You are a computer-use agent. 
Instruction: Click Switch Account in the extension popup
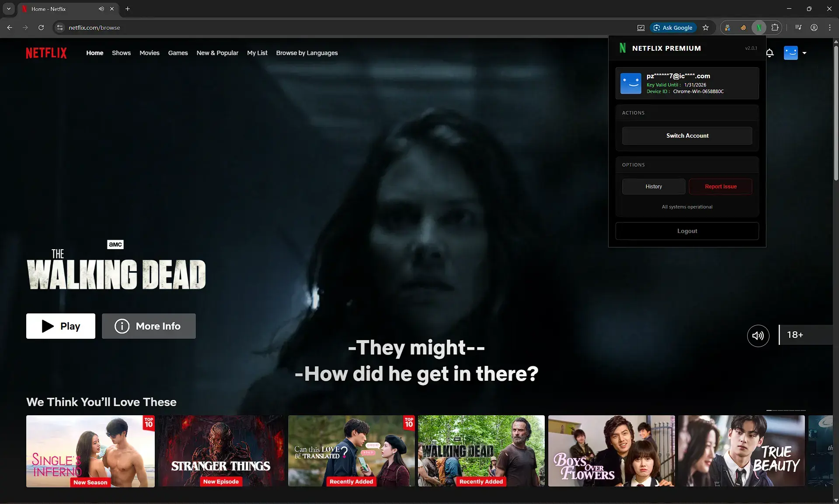coord(687,136)
